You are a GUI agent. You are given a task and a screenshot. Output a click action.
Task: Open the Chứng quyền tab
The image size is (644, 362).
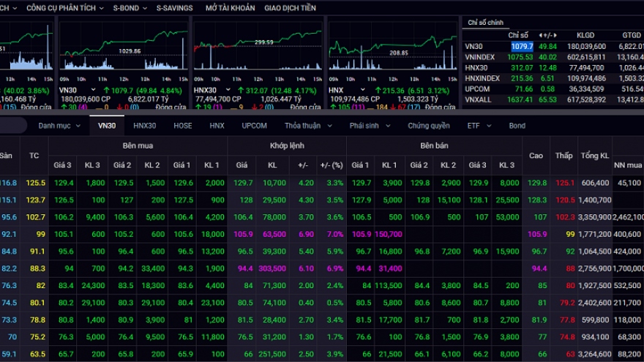tap(429, 126)
